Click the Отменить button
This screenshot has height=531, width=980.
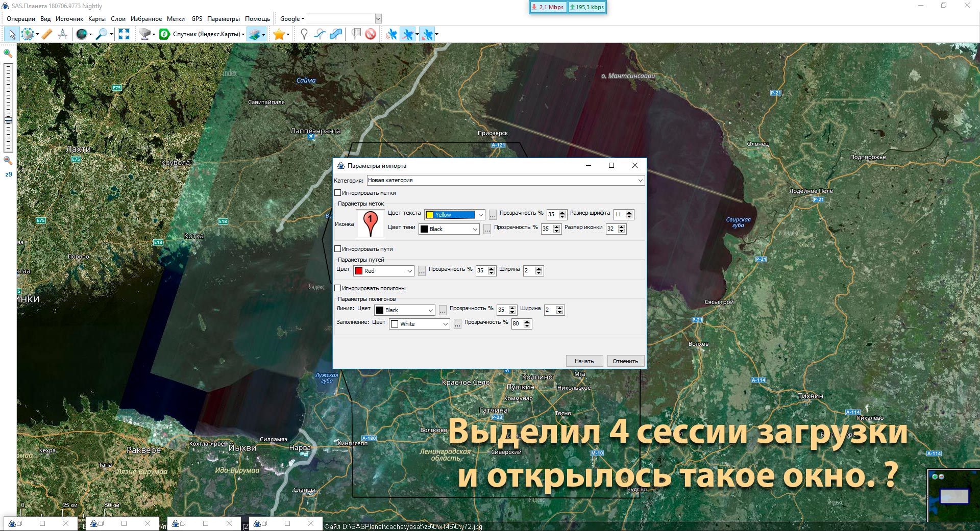625,361
